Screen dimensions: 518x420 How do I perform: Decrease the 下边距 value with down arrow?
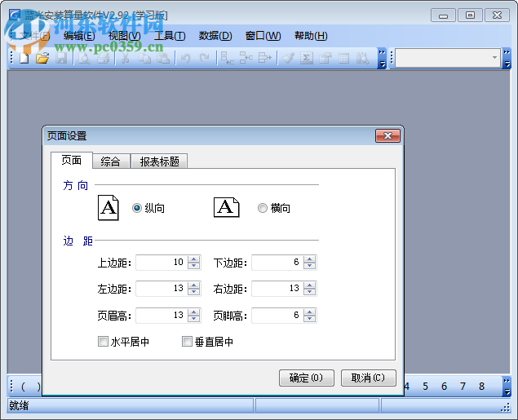click(x=309, y=266)
